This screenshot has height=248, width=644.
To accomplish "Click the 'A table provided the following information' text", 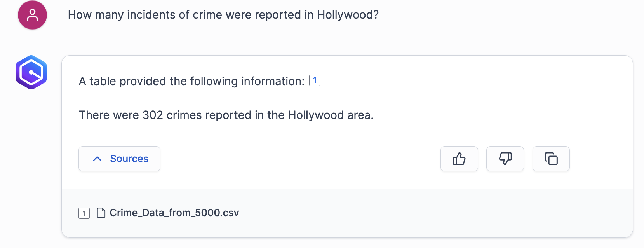I will pos(191,81).
